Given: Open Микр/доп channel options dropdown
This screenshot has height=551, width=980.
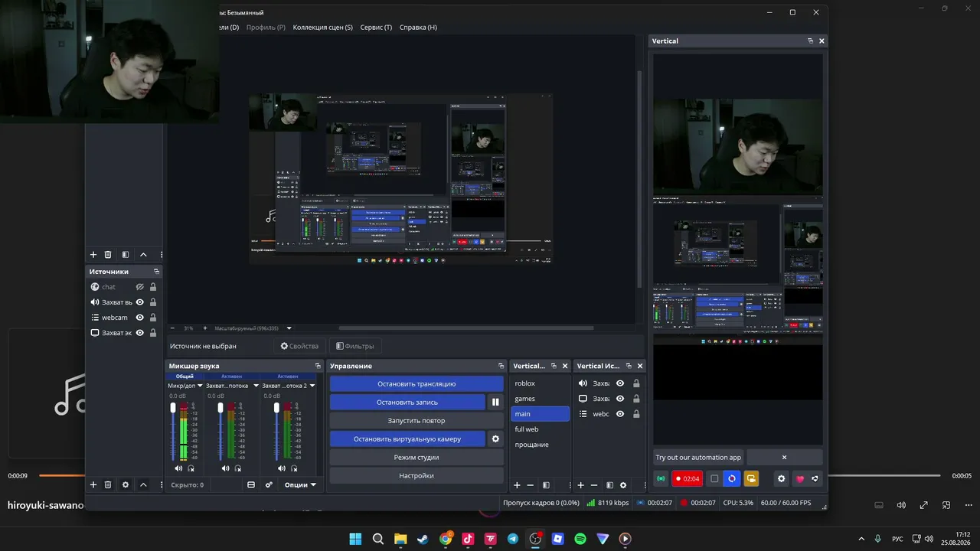Looking at the screenshot, I should point(200,386).
